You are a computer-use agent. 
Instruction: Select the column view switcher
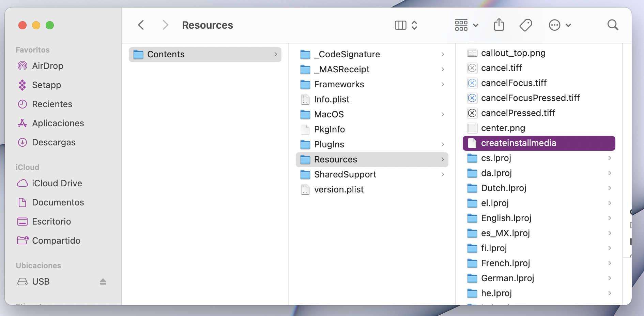pos(405,25)
